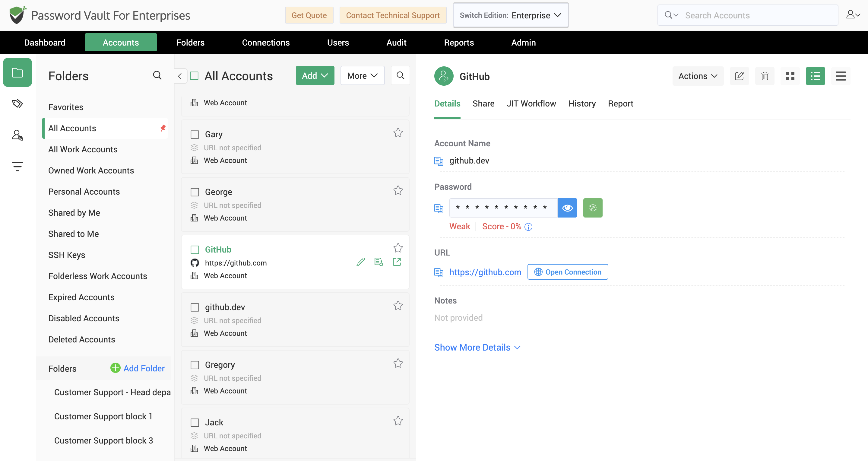Viewport: 868px width, 461px height.
Task: Go to Dashboard in the navigation bar
Action: 44,43
